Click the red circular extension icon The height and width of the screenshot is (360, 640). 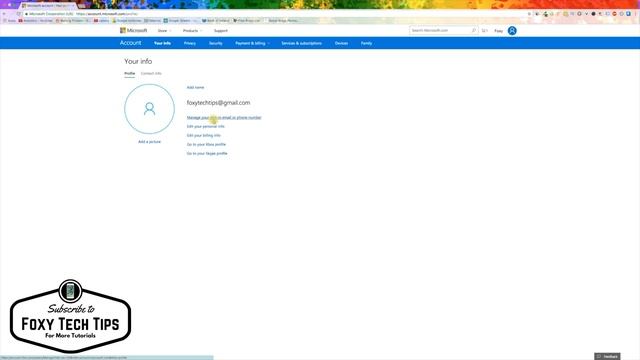click(614, 14)
